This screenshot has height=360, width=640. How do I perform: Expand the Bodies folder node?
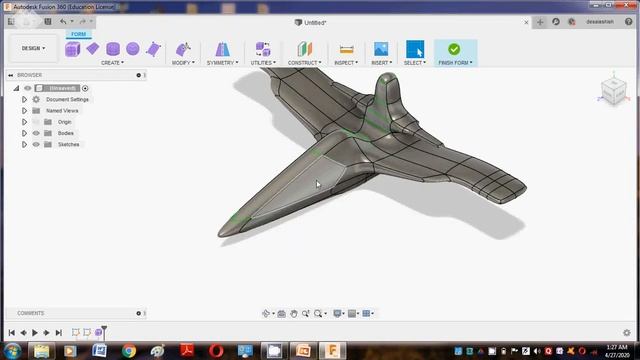(24, 133)
